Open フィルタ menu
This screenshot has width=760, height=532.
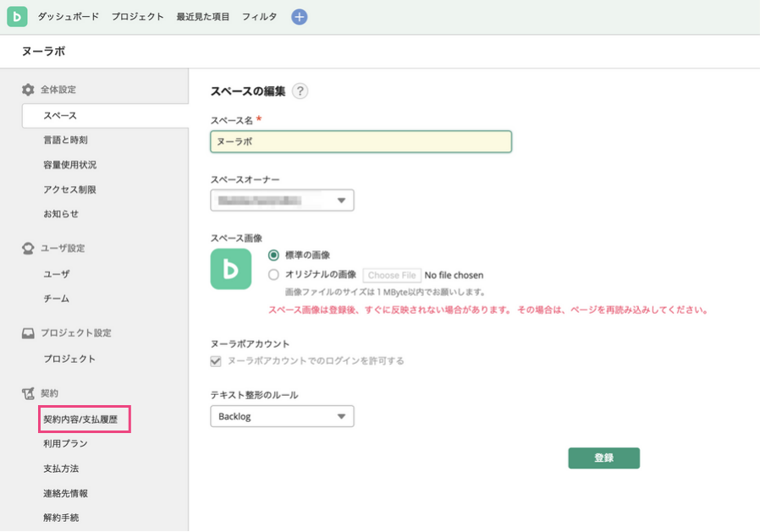259,16
